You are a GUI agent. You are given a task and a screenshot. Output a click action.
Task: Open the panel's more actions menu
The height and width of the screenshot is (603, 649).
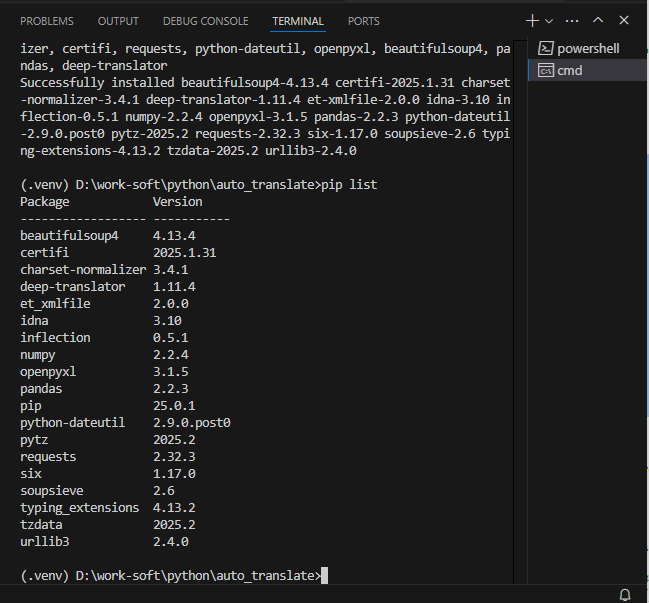pos(572,21)
